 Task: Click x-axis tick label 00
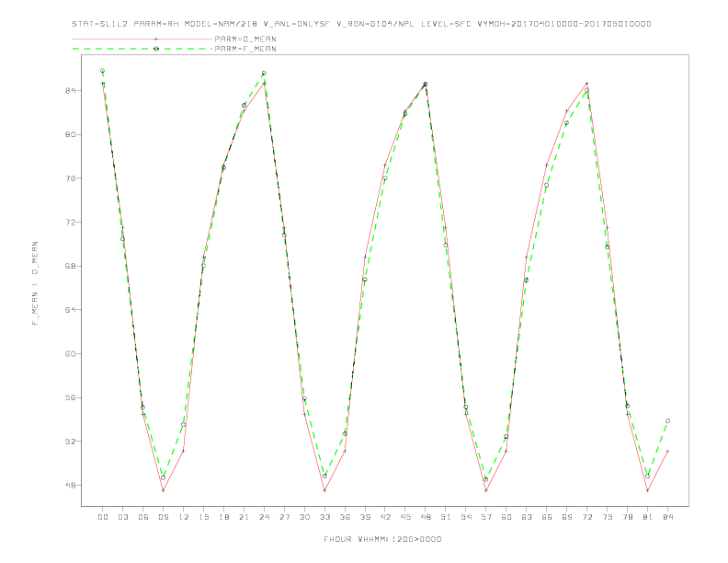tap(103, 517)
